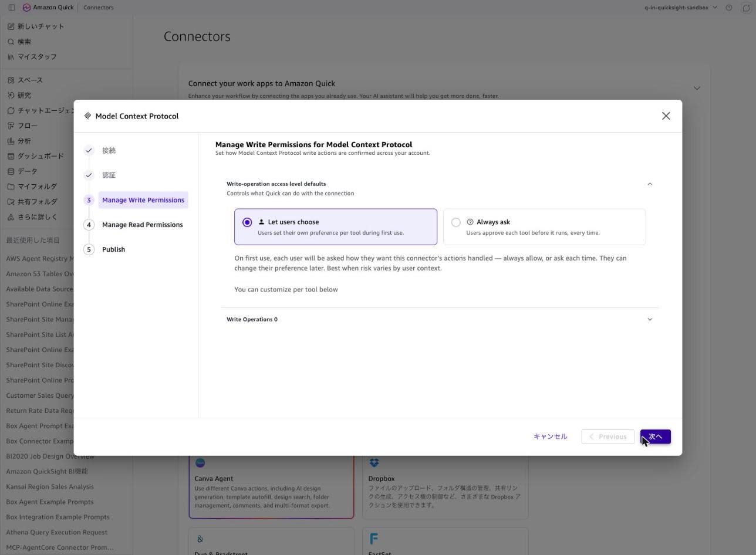Open Amazon S3 Tables recent item

point(40,274)
